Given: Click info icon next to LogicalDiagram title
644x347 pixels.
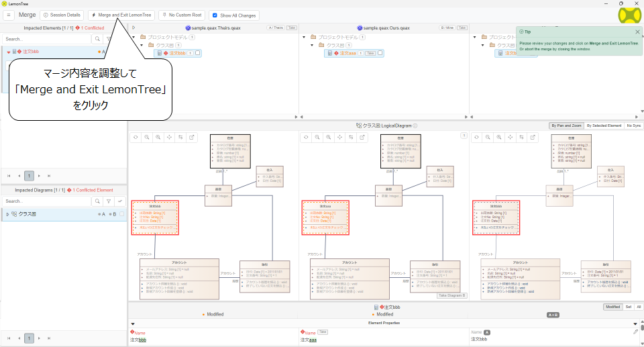Looking at the screenshot, I should (x=415, y=126).
